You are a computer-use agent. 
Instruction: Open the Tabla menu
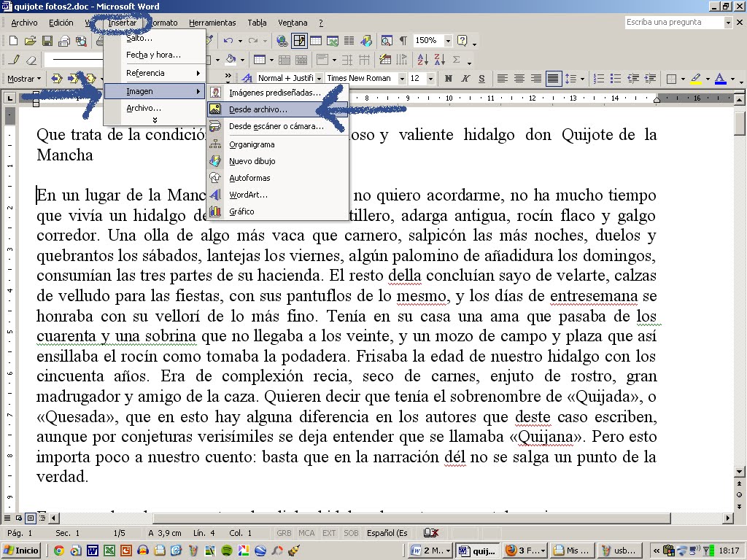tap(257, 23)
